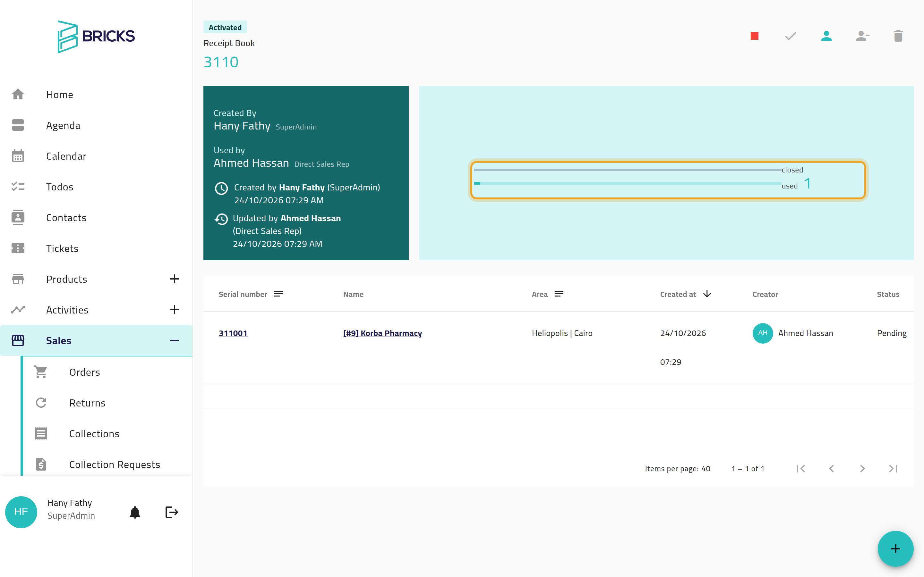
Task: Click the used progress bar
Action: [x=627, y=184]
